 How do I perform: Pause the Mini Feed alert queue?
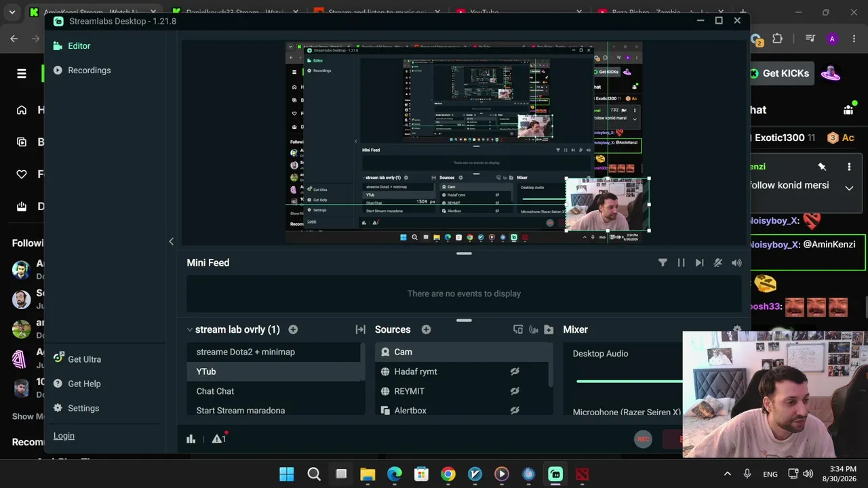681,263
